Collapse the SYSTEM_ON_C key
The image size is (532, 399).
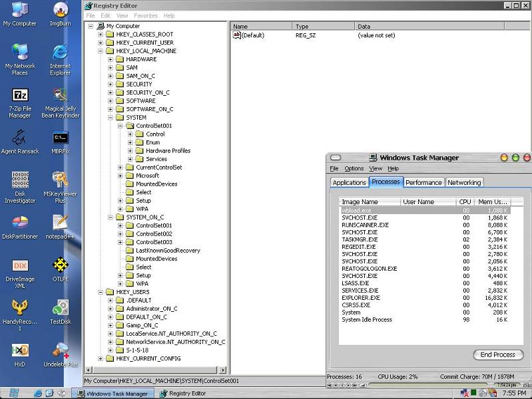coord(111,217)
